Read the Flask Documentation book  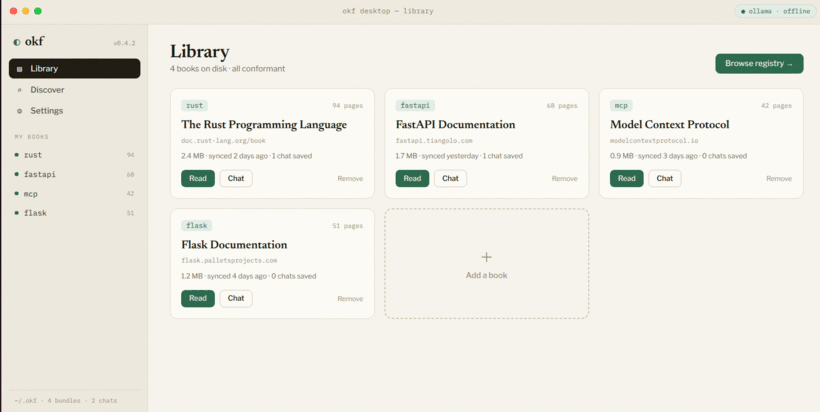pos(198,298)
